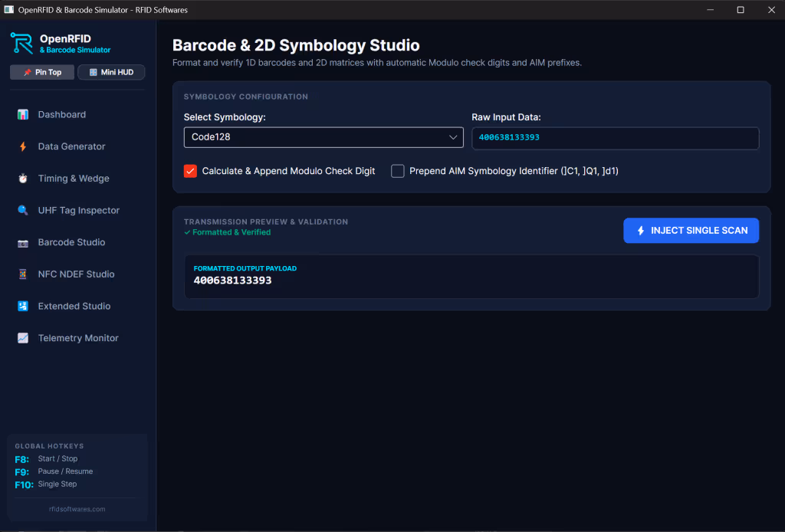Click the Formatted & Verified status
The width and height of the screenshot is (785, 532).
coord(227,232)
